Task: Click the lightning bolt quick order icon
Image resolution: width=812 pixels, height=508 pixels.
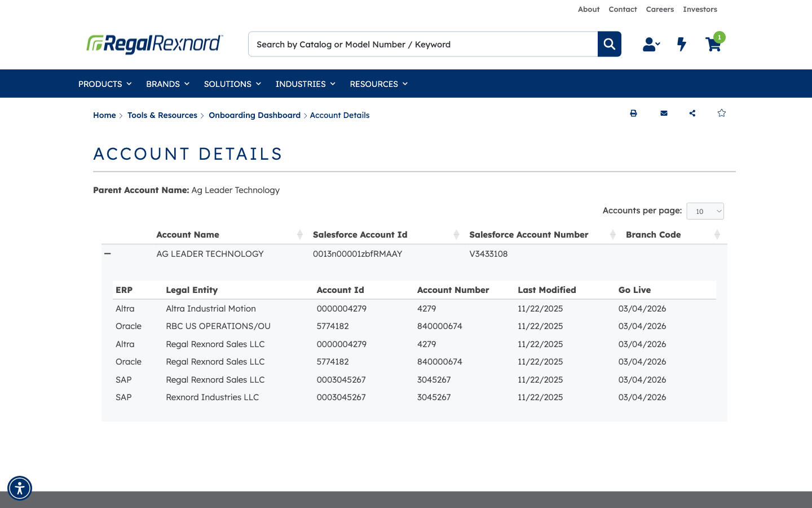Action: point(682,44)
